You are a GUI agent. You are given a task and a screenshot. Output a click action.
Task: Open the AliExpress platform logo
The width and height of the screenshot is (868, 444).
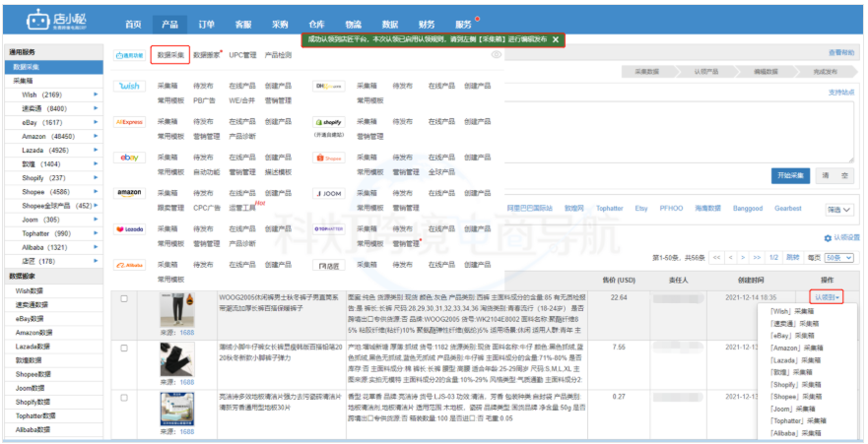coord(129,122)
